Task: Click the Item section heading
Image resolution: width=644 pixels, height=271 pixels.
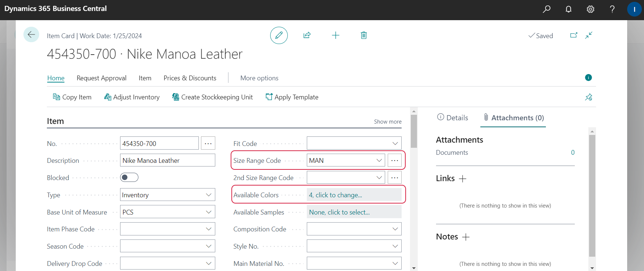Action: (x=55, y=121)
